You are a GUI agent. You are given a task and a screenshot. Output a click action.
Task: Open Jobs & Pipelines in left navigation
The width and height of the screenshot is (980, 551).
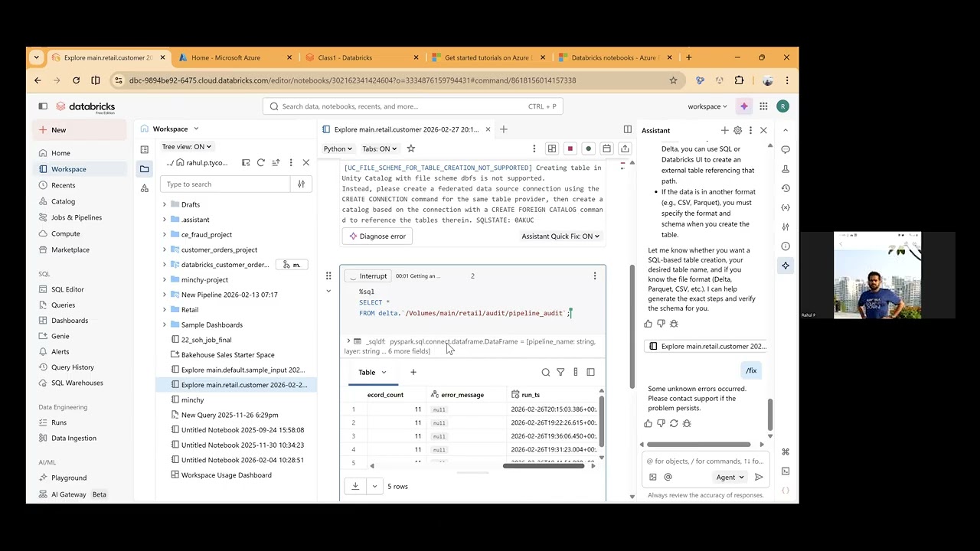pyautogui.click(x=76, y=217)
